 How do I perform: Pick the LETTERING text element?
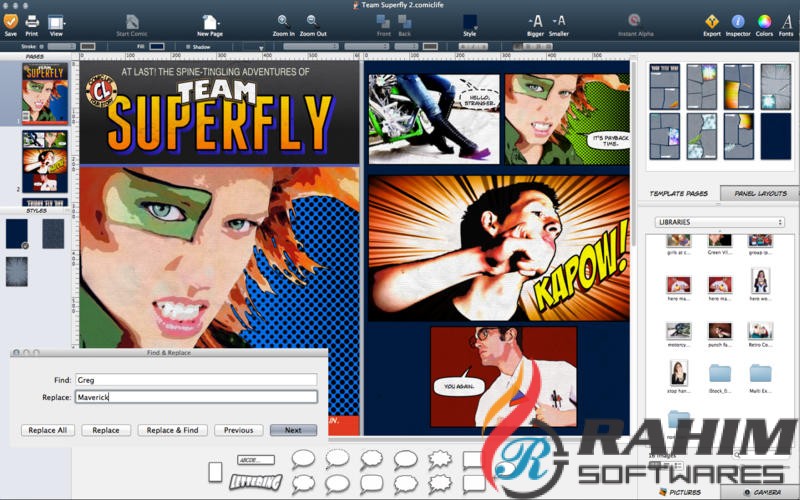(256, 481)
